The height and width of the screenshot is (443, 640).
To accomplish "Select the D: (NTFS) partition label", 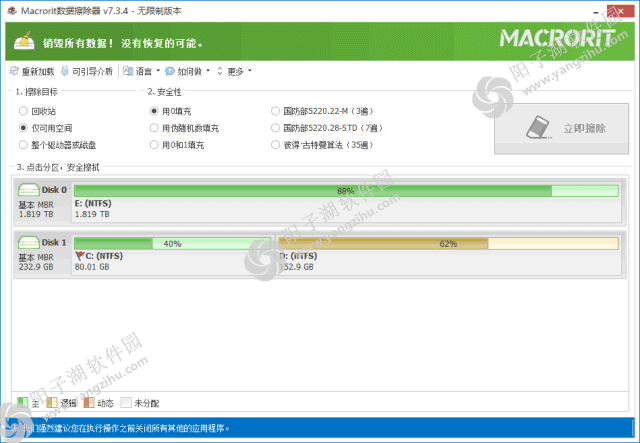I will tap(298, 256).
